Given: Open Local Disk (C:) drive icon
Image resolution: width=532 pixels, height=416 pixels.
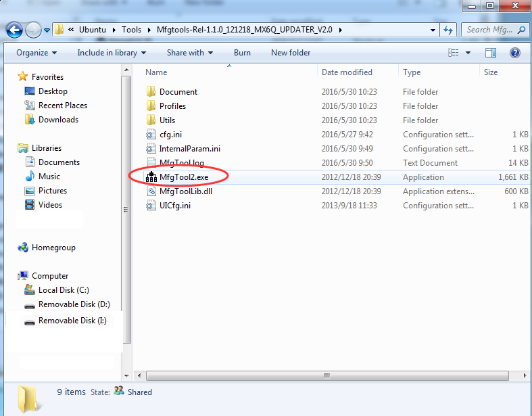Looking at the screenshot, I should 30,290.
